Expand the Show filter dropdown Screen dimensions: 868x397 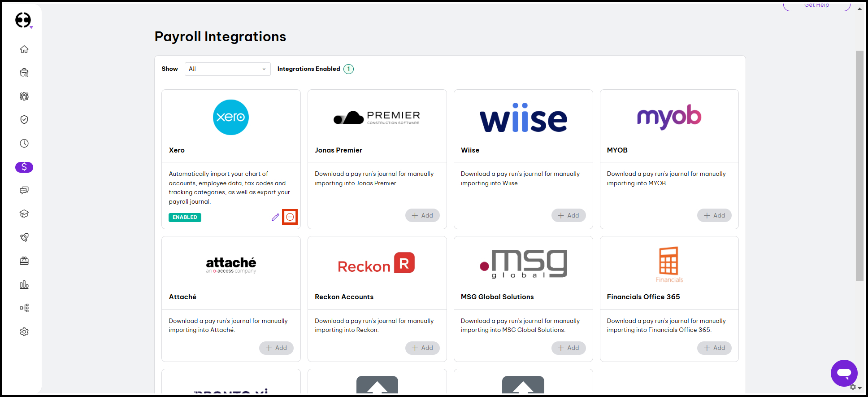(x=227, y=69)
